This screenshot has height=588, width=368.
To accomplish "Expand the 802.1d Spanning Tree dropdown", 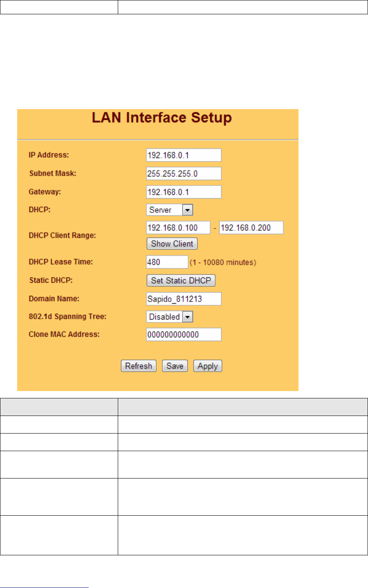I will click(169, 317).
